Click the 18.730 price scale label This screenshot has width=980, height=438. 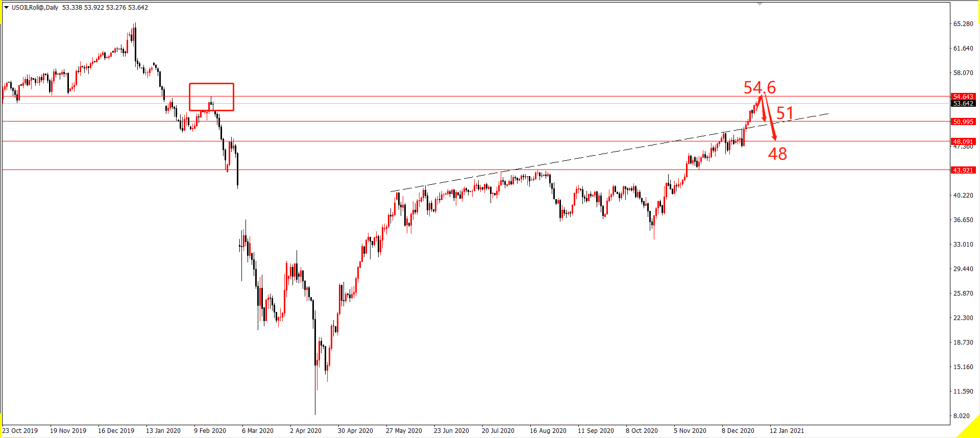click(x=963, y=343)
